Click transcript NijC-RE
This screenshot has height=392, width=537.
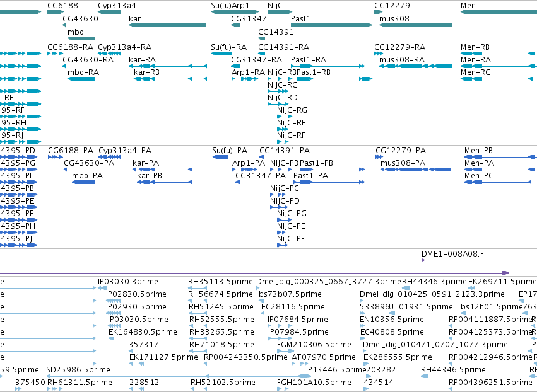[292, 123]
